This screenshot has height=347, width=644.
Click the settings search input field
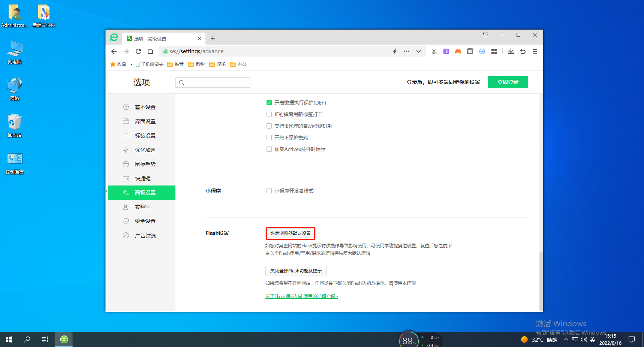[x=213, y=82]
